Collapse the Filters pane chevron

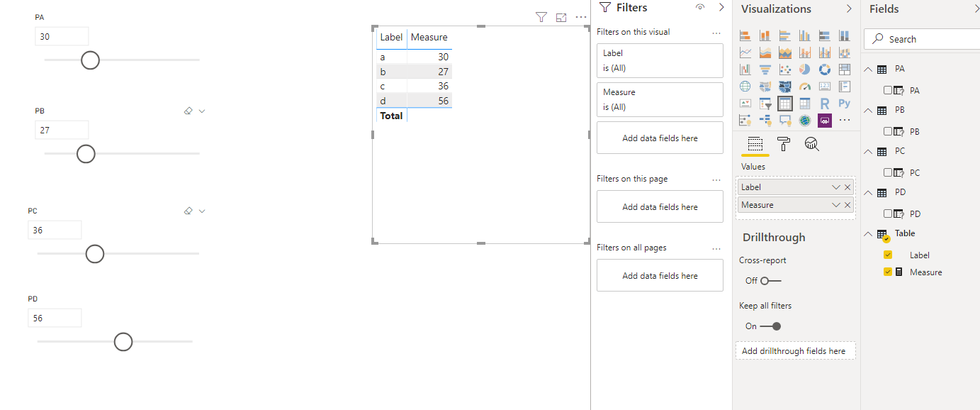tap(721, 7)
